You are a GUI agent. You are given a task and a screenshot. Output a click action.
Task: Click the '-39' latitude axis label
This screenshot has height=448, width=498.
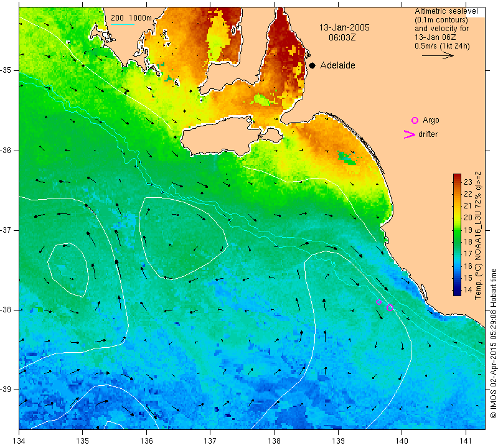pos(6,390)
